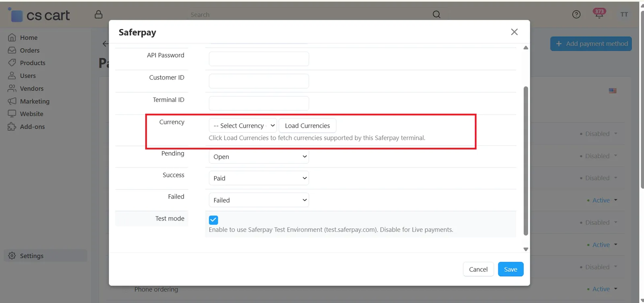
Task: Click dialog scrollbar down arrow
Action: click(x=526, y=249)
